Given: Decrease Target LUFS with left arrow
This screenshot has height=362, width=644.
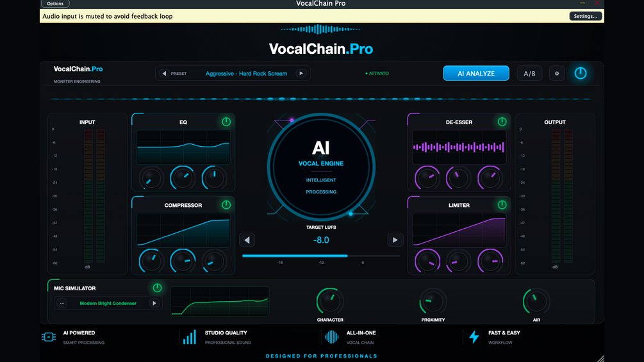Looking at the screenshot, I should tap(247, 240).
